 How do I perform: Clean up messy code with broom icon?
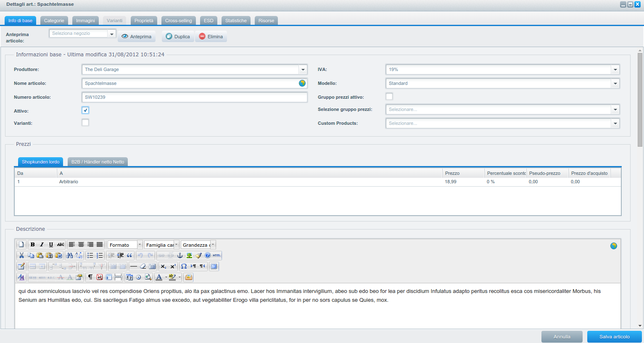tap(198, 256)
